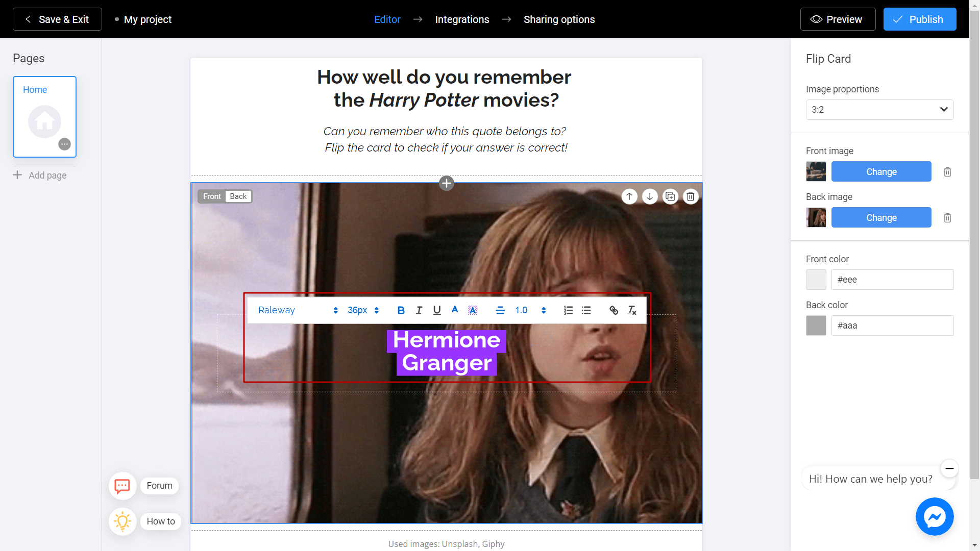Click the back image thumbnail

(816, 218)
